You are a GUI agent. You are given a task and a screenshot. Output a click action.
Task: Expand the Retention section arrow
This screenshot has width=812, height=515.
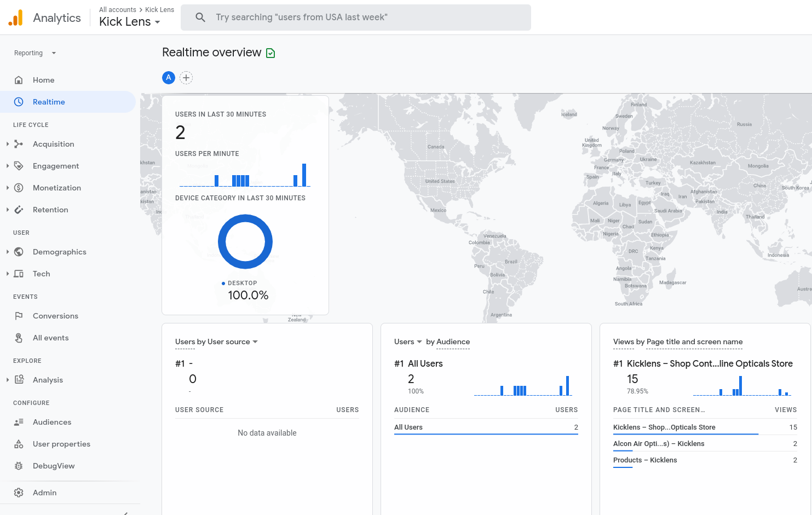[x=8, y=210]
